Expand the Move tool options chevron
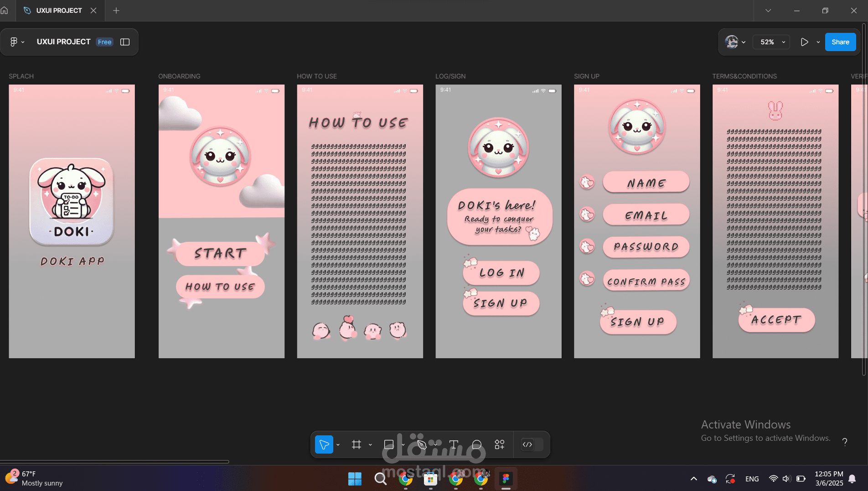Viewport: 868px width, 491px height. 338,444
